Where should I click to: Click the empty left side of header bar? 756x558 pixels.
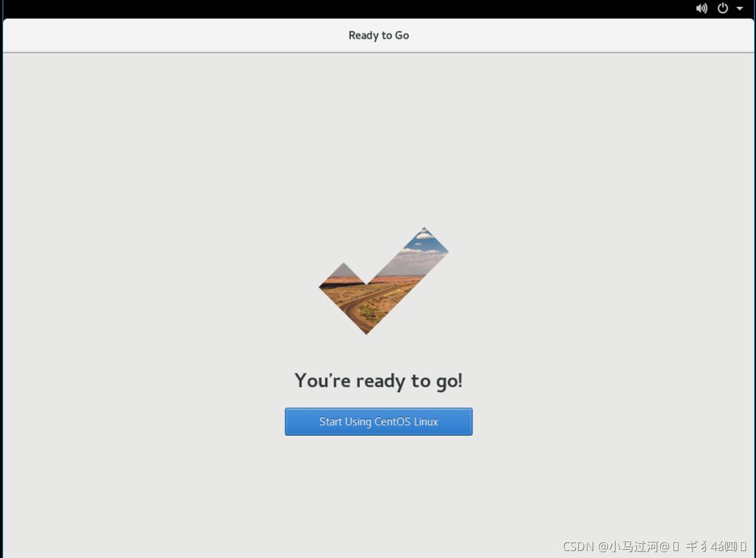126,35
